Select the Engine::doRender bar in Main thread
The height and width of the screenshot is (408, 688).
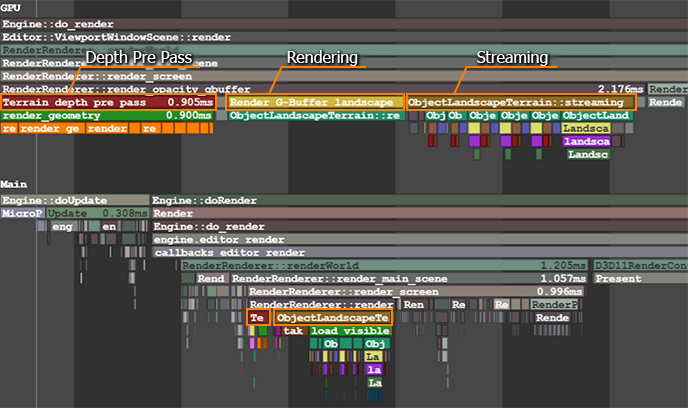(x=418, y=201)
